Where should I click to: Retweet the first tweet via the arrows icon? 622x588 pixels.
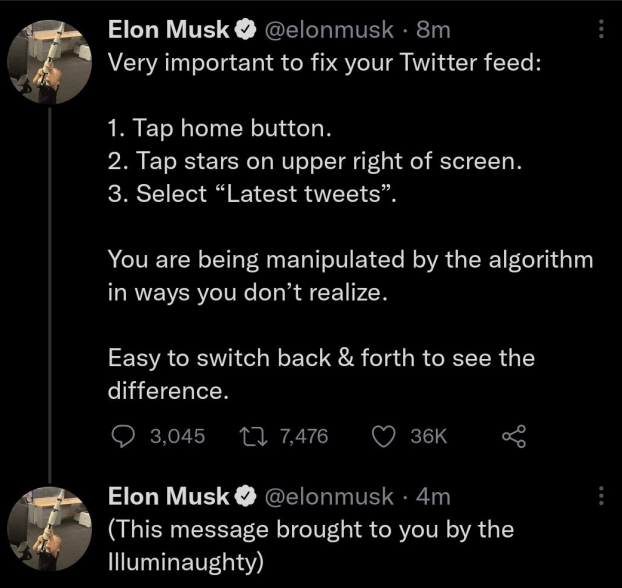255,436
